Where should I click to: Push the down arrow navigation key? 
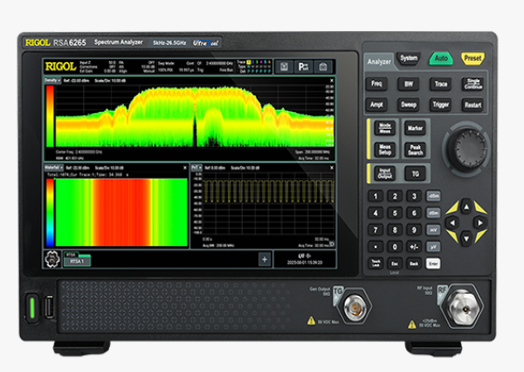[x=467, y=238]
